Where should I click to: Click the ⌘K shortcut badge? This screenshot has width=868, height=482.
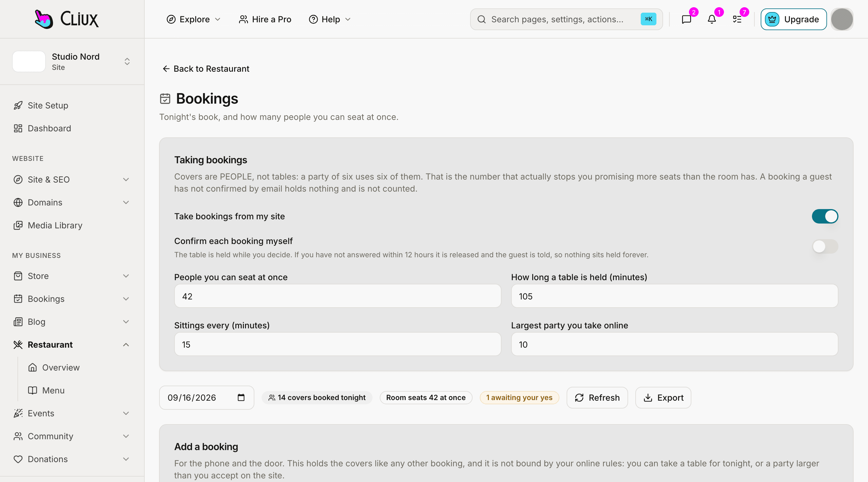pos(648,19)
